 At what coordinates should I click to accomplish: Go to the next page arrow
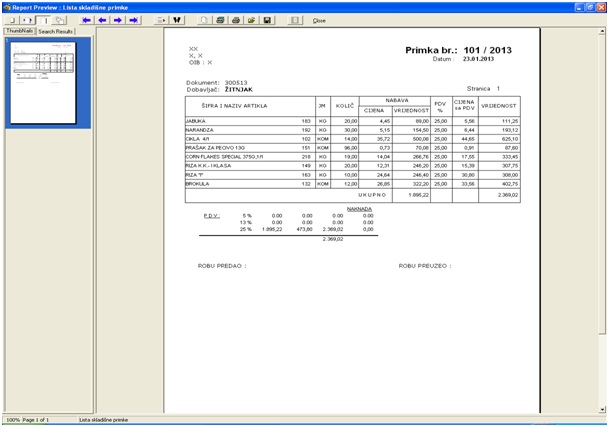click(x=118, y=20)
